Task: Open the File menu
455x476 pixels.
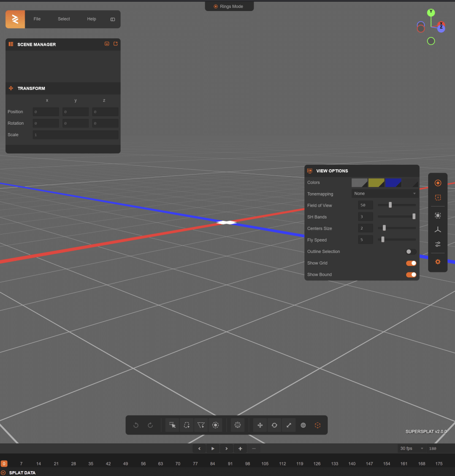Action: point(37,19)
